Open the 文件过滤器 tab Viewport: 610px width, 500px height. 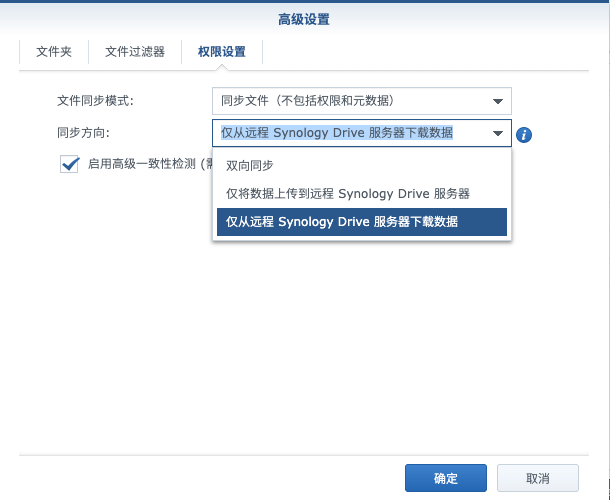tap(135, 52)
